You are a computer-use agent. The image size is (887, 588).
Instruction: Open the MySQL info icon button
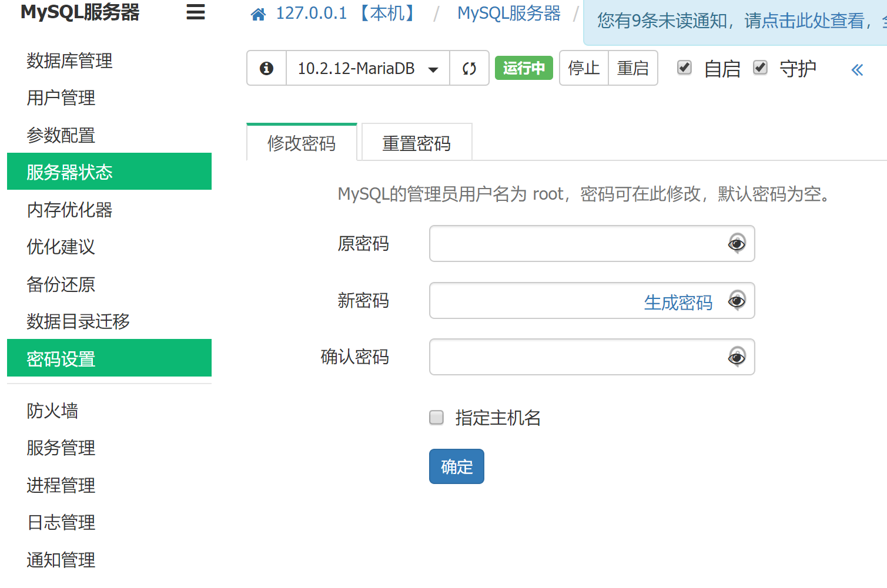click(x=266, y=68)
